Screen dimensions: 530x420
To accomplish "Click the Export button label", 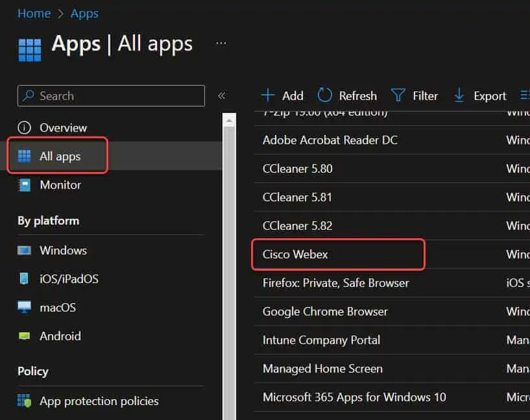I will pyautogui.click(x=489, y=96).
